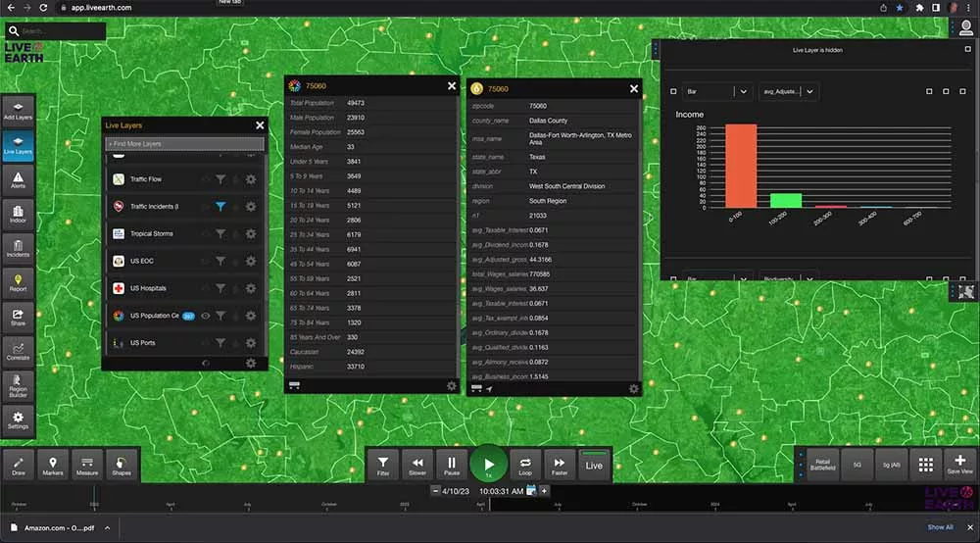Open the Incidents sidebar tool
Viewport: 980px width, 543px height.
tap(18, 249)
